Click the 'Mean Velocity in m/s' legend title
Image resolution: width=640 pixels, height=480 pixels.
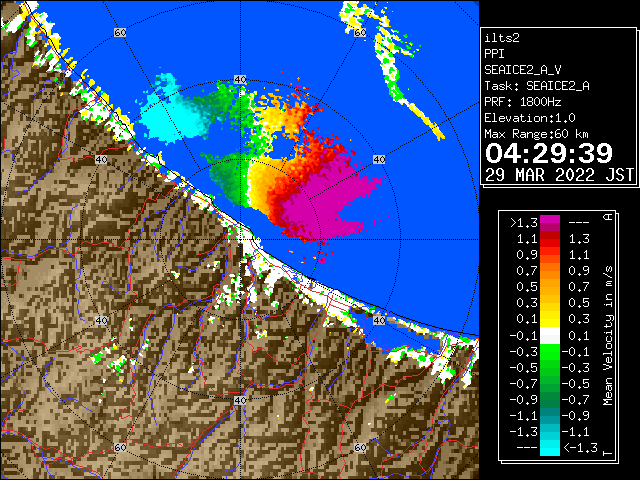coord(608,335)
